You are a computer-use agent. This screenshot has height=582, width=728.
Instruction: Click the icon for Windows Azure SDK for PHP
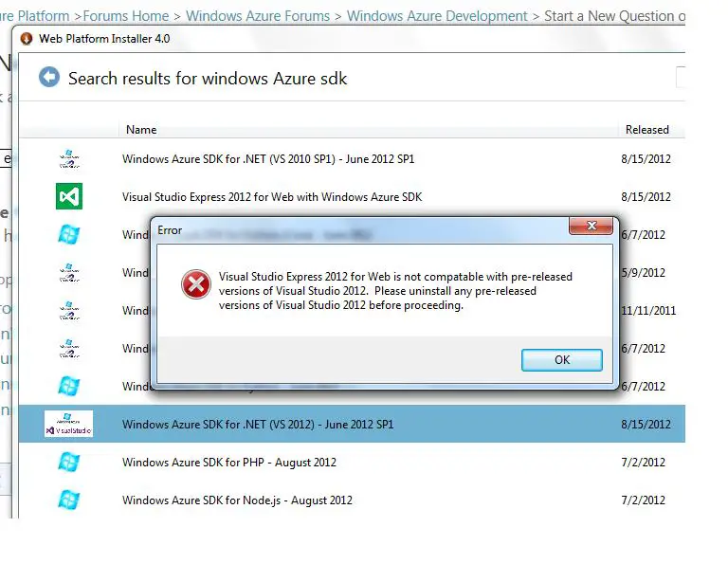coord(68,462)
